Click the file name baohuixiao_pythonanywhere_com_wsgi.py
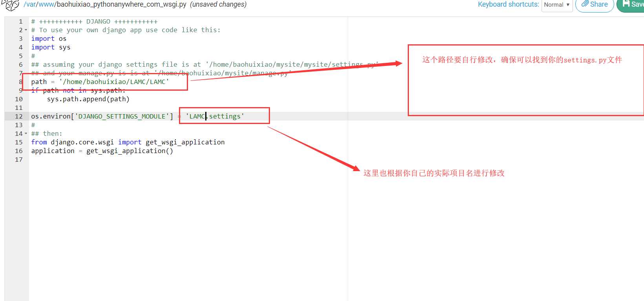 click(x=122, y=5)
